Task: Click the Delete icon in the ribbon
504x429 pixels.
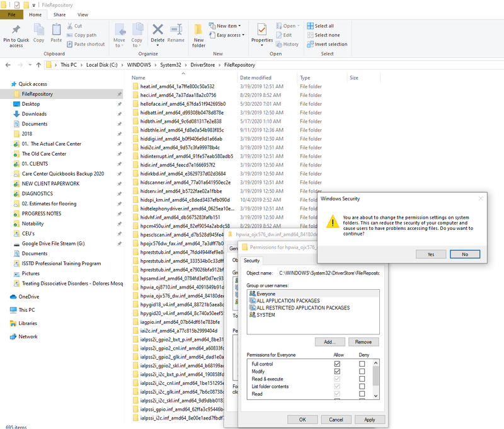Action: coord(157,33)
